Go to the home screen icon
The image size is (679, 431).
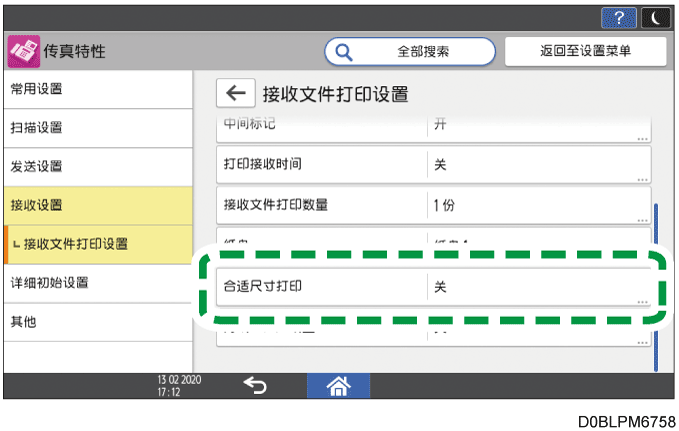point(338,386)
